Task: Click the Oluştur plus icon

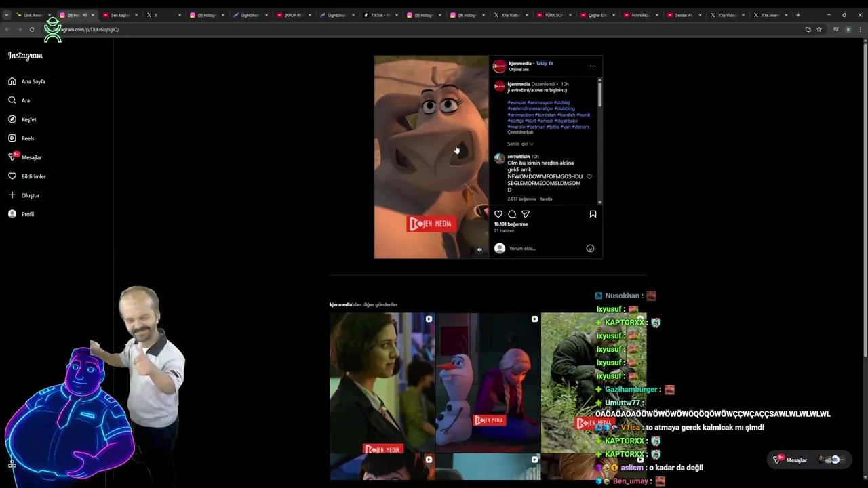Action: click(12, 195)
